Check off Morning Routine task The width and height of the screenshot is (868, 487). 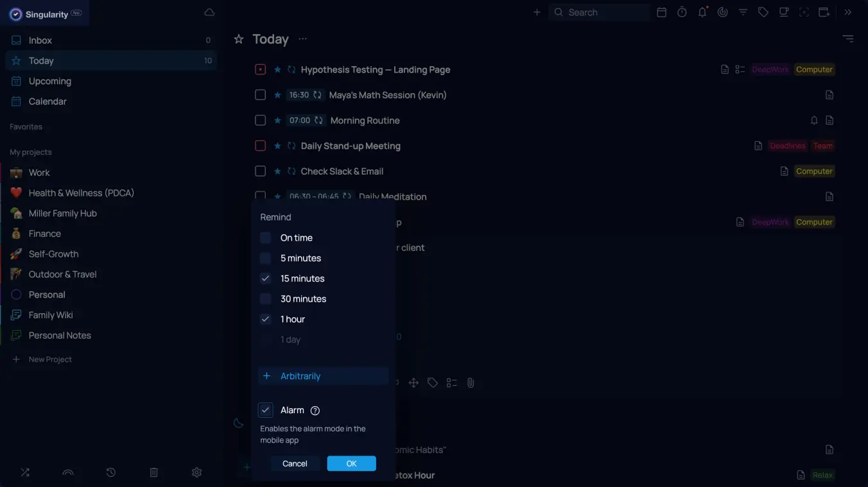click(x=260, y=121)
